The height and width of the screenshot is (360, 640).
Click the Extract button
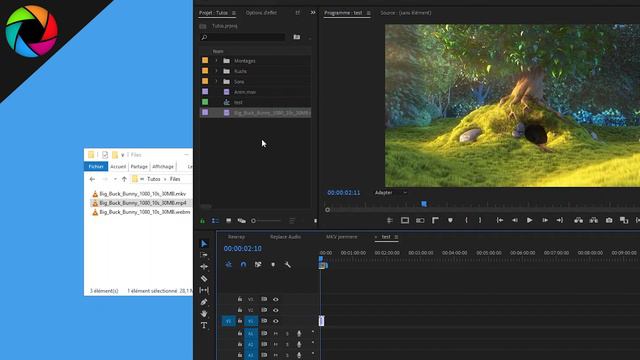(593, 220)
